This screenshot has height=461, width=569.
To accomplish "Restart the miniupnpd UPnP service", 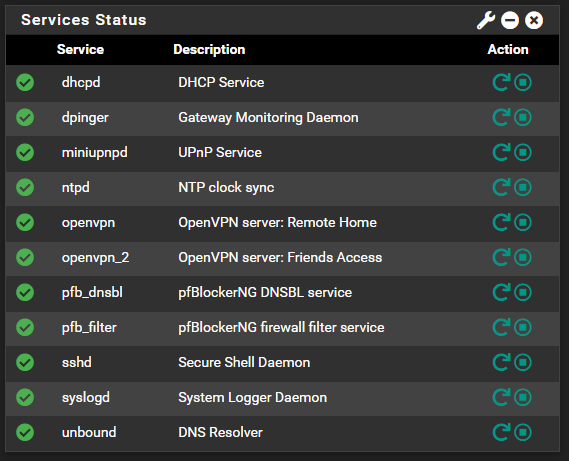I will pos(502,152).
